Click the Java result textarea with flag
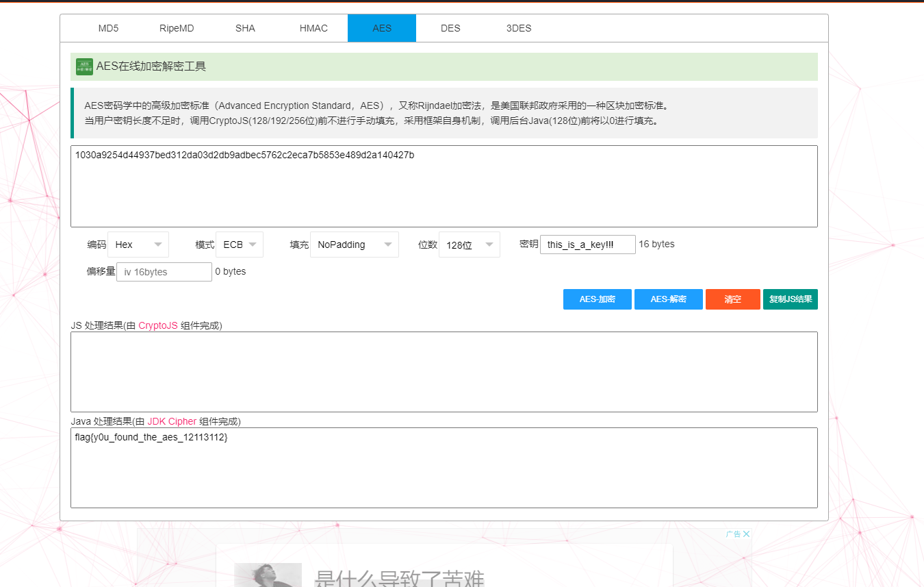 444,468
